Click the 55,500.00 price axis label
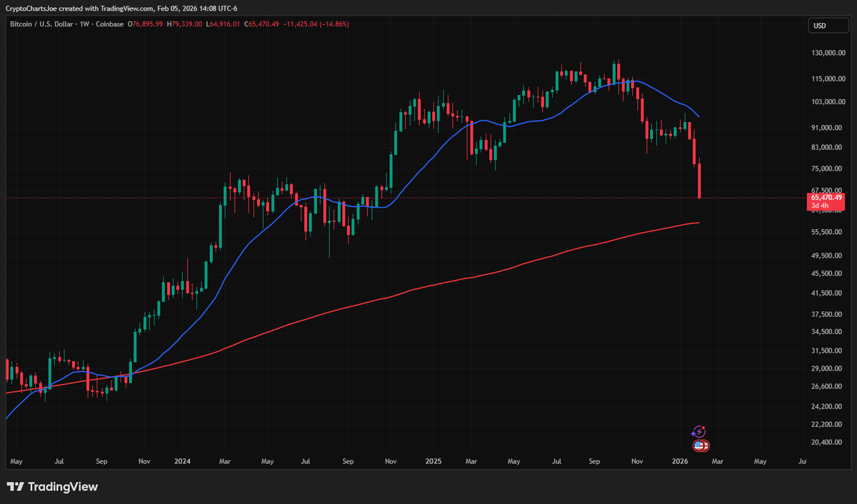 pos(828,233)
